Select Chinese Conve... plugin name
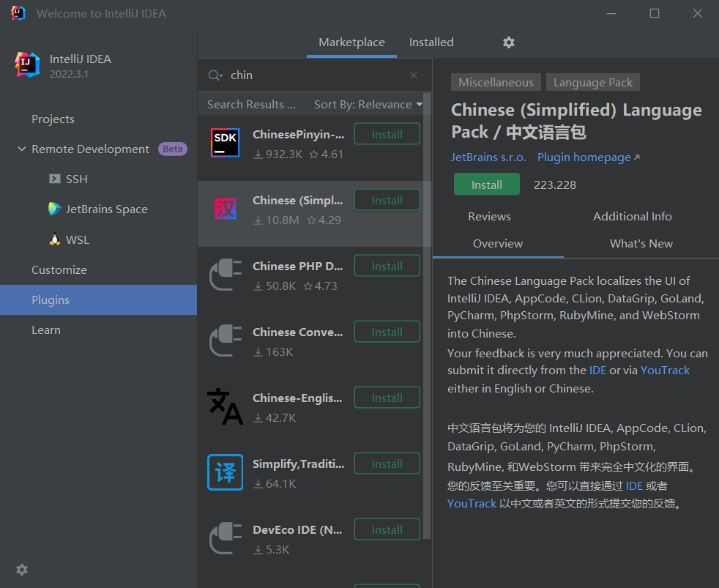Viewport: 719px width, 588px height. coord(297,332)
